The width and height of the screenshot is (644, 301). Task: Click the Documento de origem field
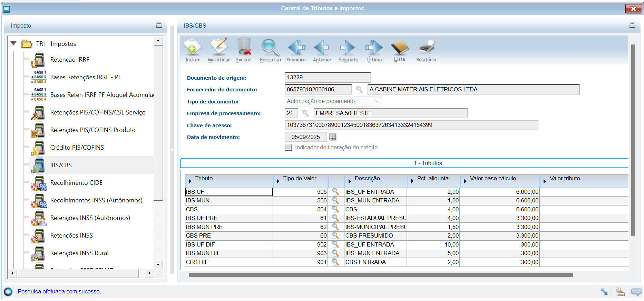pyautogui.click(x=328, y=78)
